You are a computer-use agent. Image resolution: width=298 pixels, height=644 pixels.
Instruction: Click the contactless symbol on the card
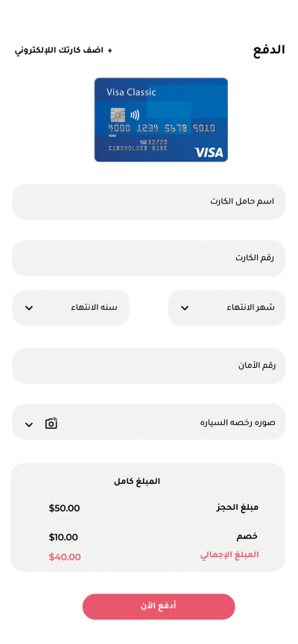point(135,115)
